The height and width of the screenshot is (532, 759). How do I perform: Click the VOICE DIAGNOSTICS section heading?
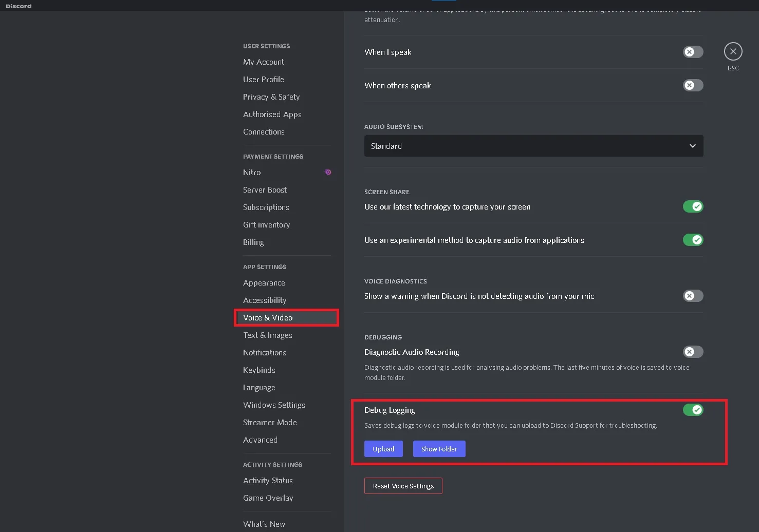coord(396,281)
